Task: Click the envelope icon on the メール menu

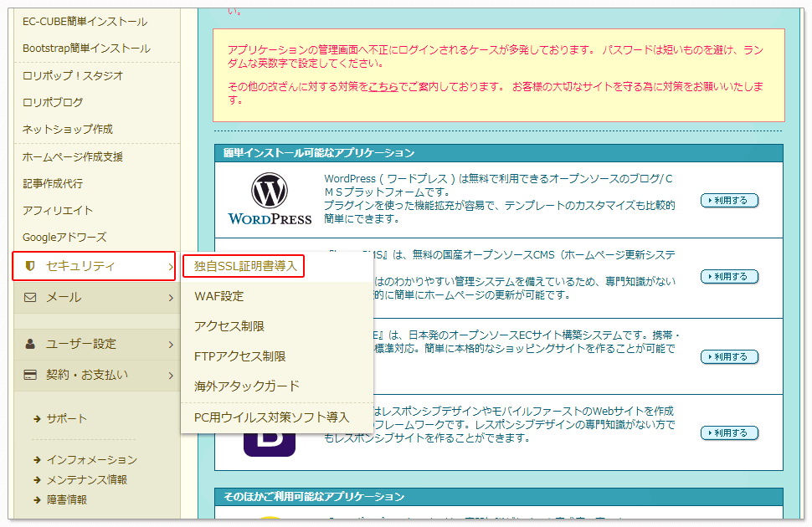Action: [30, 297]
